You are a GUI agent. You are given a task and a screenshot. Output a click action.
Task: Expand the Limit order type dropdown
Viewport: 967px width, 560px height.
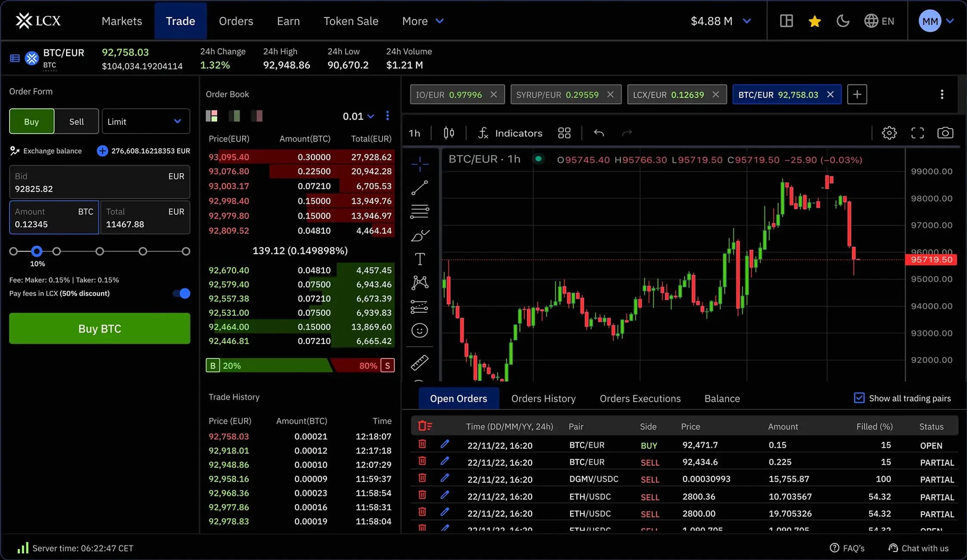point(145,121)
